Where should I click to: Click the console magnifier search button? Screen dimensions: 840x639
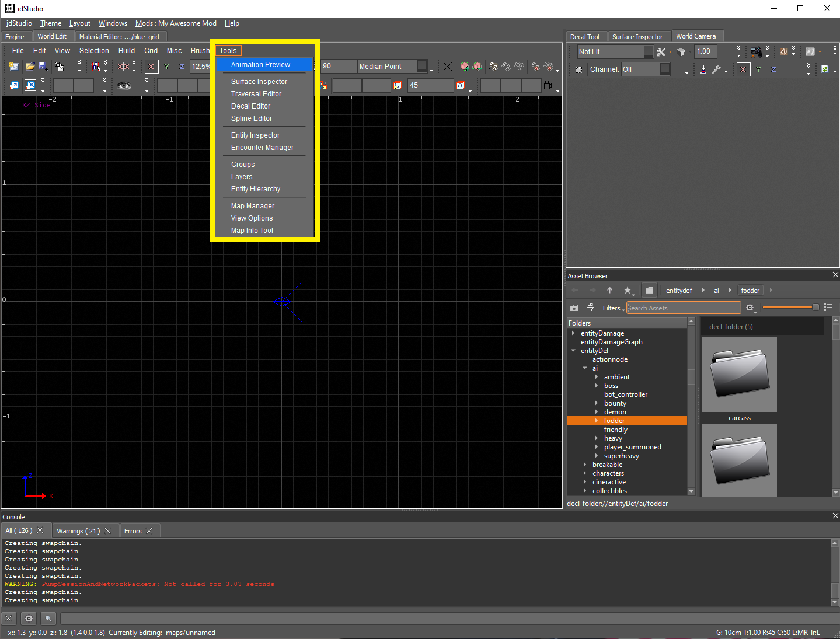click(48, 619)
